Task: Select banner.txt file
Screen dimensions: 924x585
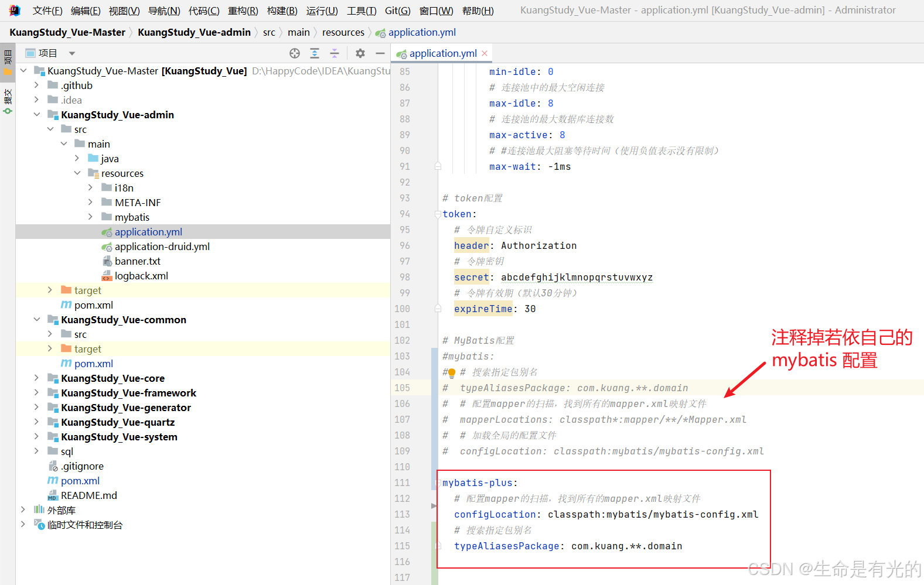Action: point(138,261)
